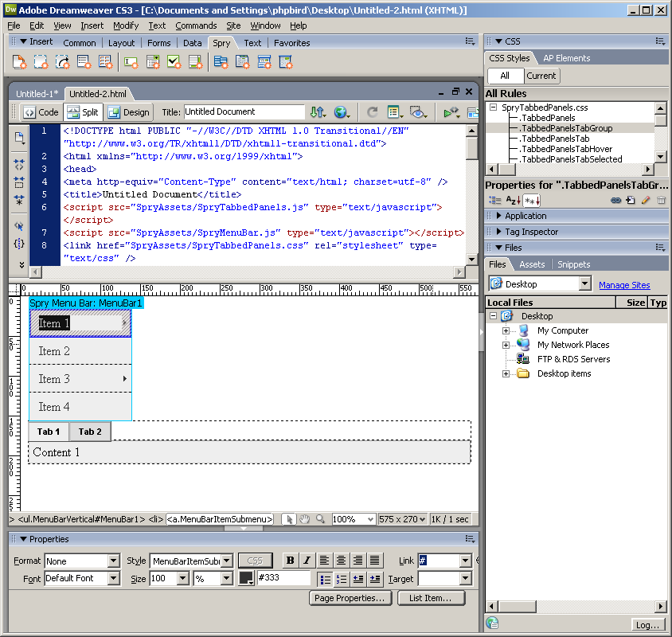Select the Hand tool in status bar
672x637 pixels.
(x=305, y=519)
